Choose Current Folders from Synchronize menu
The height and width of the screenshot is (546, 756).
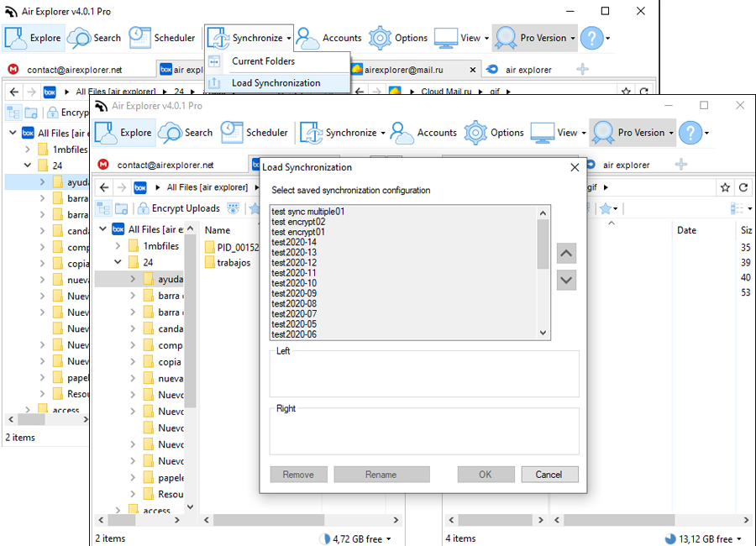277,61
